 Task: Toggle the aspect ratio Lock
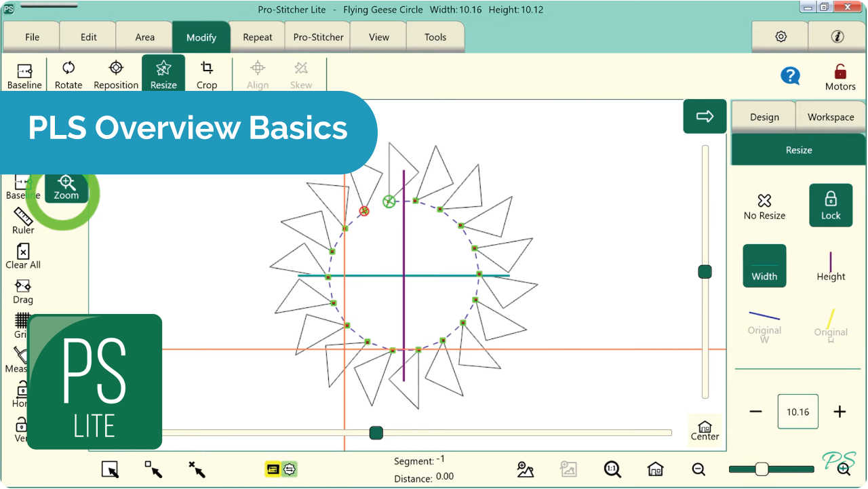[831, 205]
